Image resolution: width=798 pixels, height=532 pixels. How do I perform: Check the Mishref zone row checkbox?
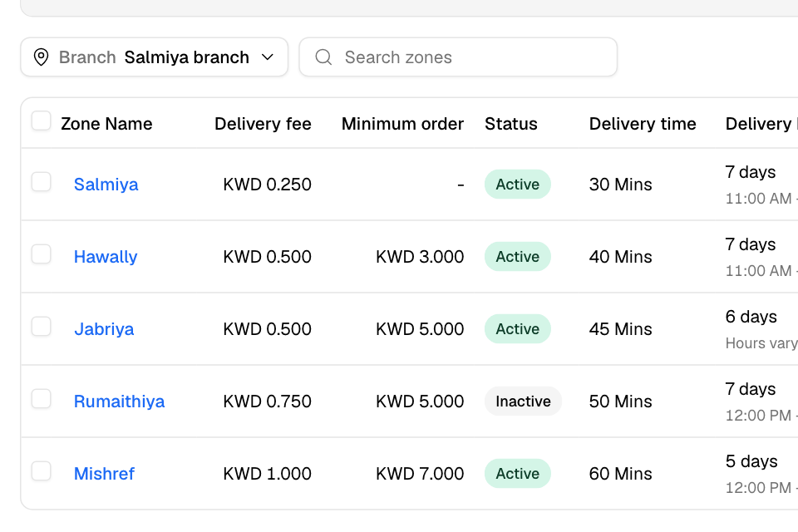(x=42, y=471)
